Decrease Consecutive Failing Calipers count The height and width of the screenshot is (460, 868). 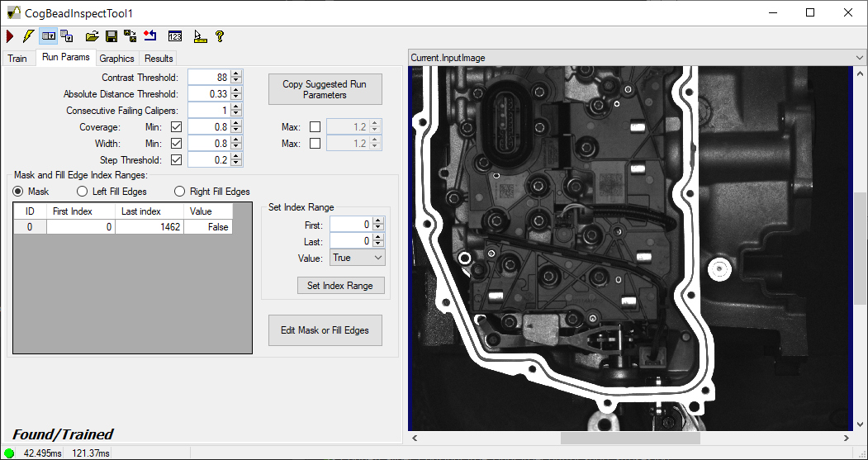(x=236, y=114)
